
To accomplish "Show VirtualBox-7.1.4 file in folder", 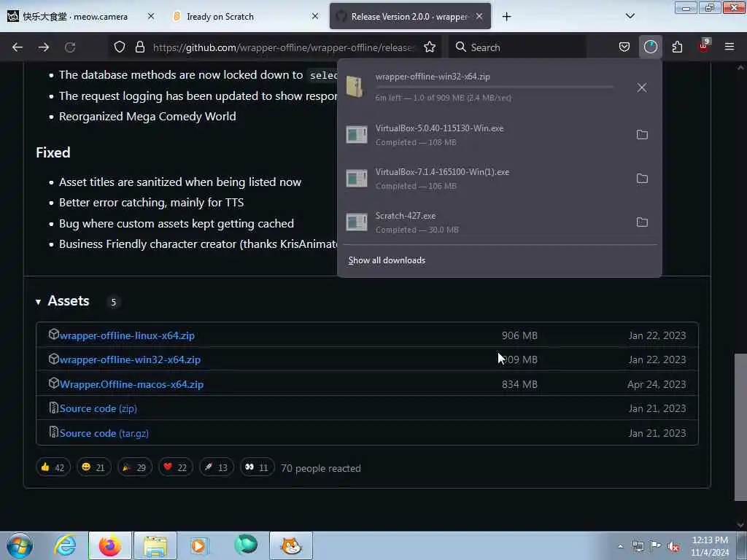I will [x=642, y=179].
